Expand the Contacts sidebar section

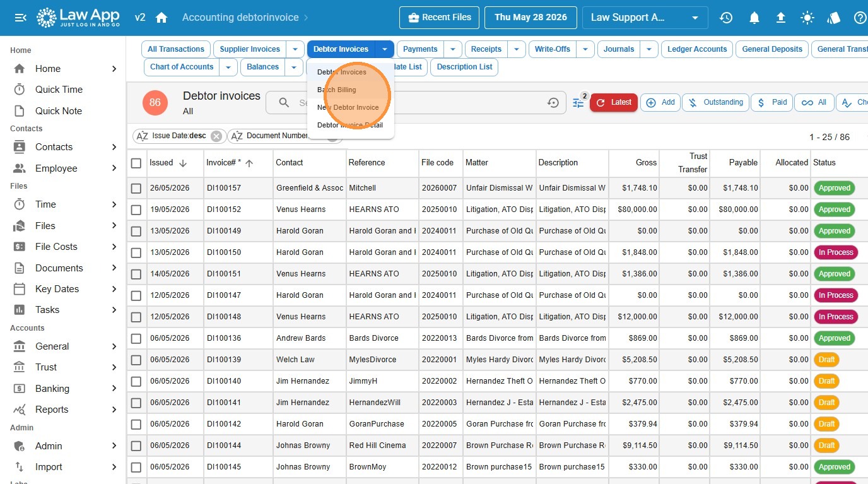[114, 147]
